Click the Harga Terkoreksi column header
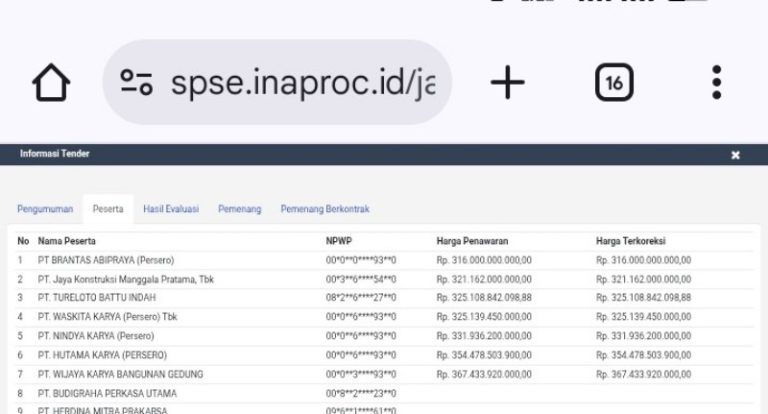 (x=631, y=241)
